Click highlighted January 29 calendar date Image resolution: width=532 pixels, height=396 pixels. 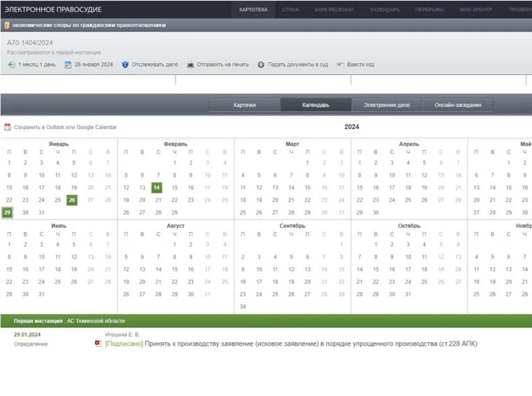pyautogui.click(x=8, y=212)
